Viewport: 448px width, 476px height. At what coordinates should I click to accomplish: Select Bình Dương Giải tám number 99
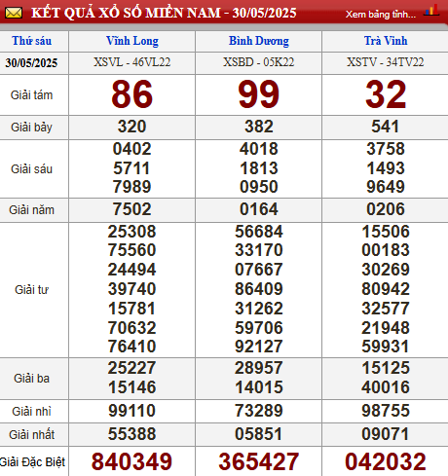259,94
